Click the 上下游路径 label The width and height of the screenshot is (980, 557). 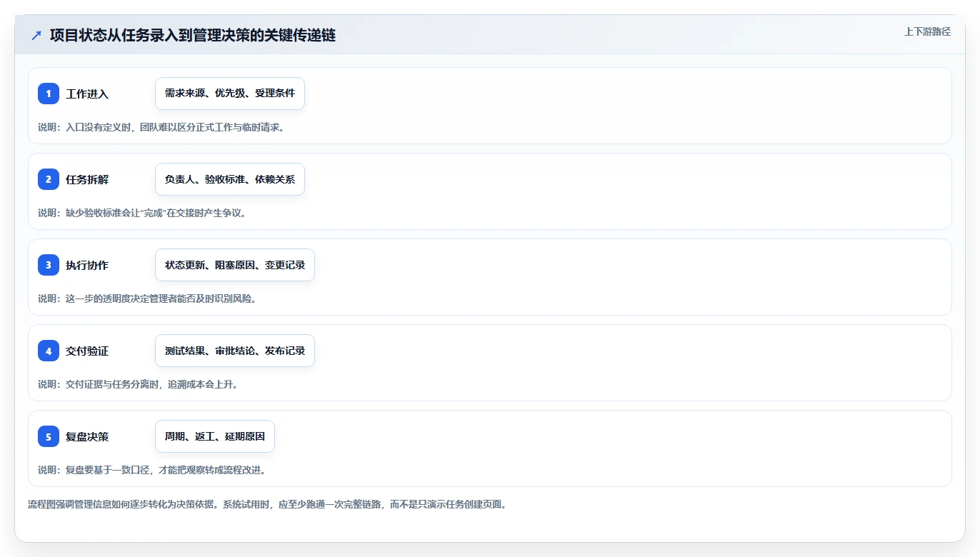pos(927,31)
